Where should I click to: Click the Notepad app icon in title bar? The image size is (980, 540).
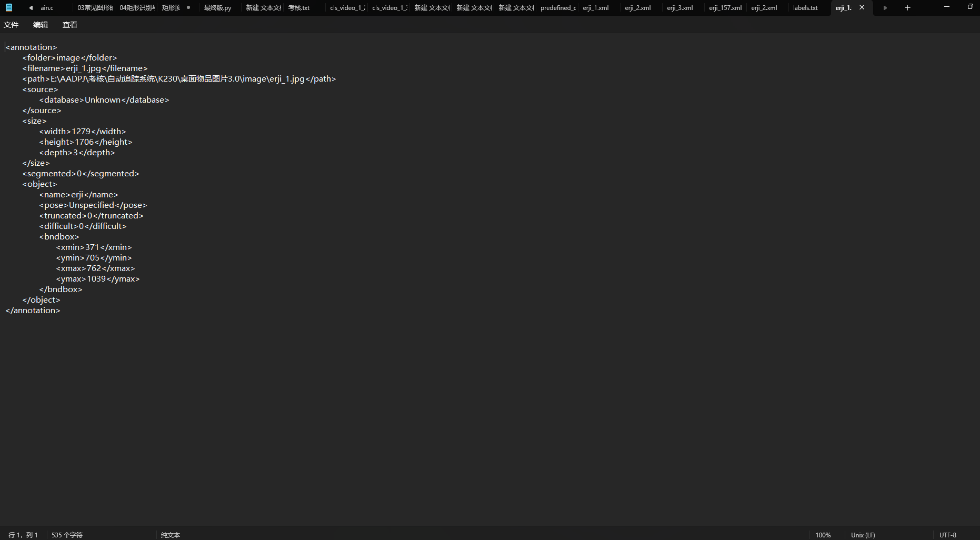(x=9, y=8)
